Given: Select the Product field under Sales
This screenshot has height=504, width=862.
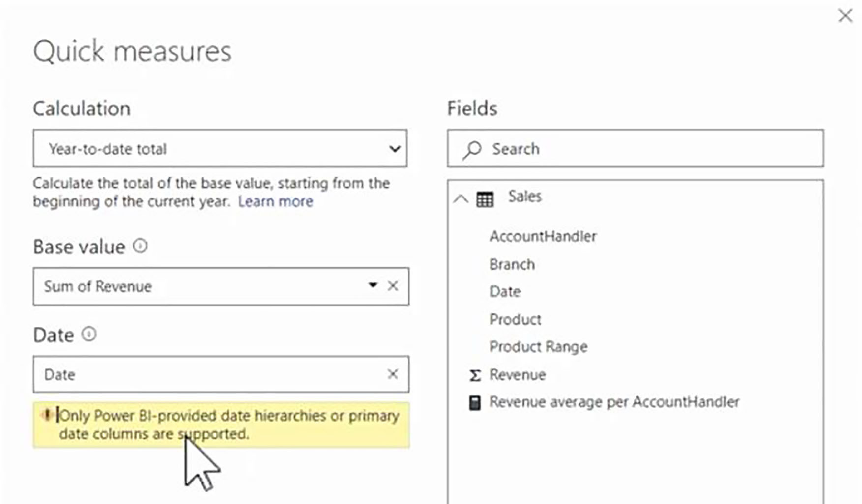Looking at the screenshot, I should tap(515, 319).
